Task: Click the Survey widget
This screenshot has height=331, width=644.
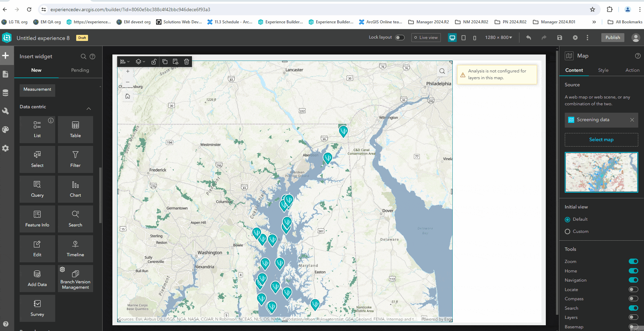Action: [x=37, y=308]
